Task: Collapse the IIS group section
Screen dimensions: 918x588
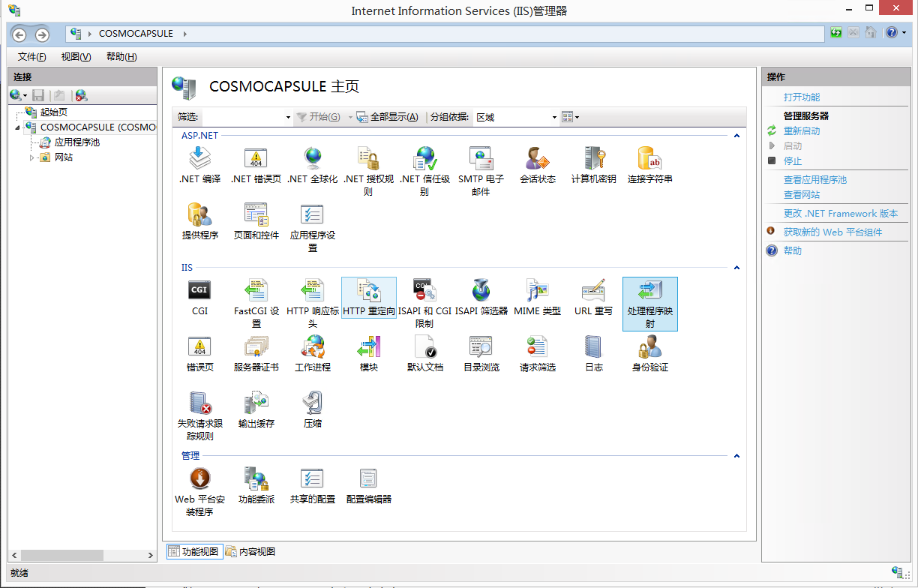Action: [736, 268]
